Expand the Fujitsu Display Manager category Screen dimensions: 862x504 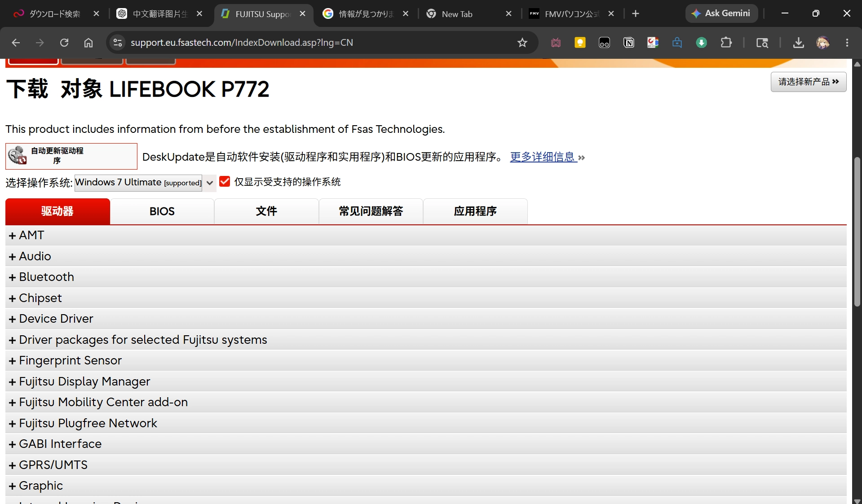pos(426,381)
